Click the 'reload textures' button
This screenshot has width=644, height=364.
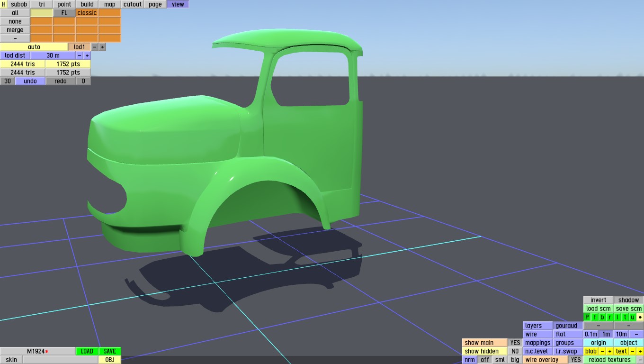(x=610, y=360)
